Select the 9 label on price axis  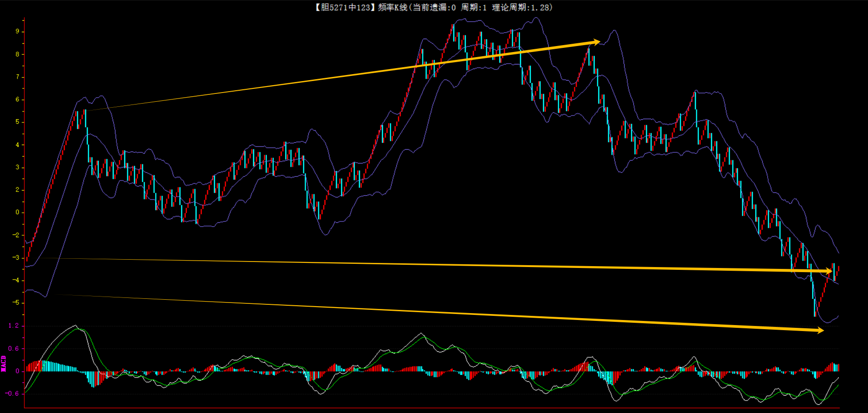click(17, 31)
